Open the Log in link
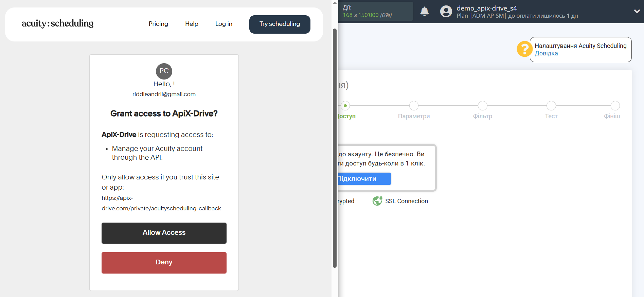Viewport: 644px width, 297px height. point(224,24)
